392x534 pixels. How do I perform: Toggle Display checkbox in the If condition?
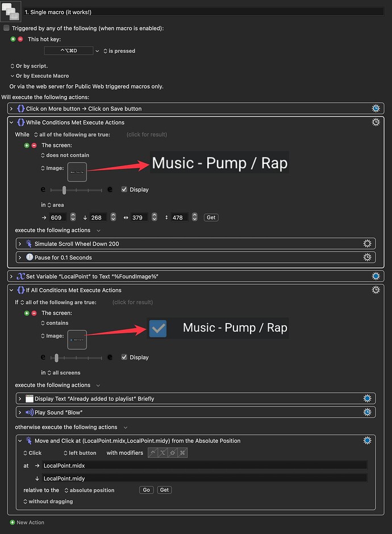click(124, 358)
